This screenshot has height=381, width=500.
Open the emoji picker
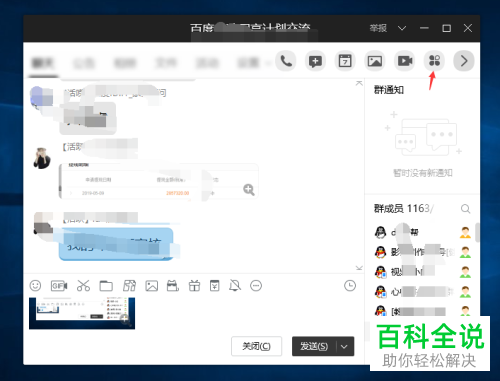[x=35, y=286]
